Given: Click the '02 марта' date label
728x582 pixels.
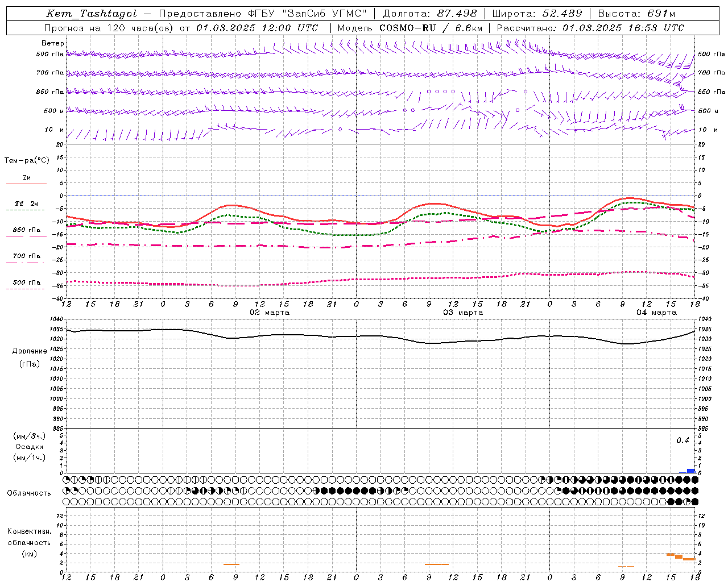Looking at the screenshot, I should click(x=270, y=313).
